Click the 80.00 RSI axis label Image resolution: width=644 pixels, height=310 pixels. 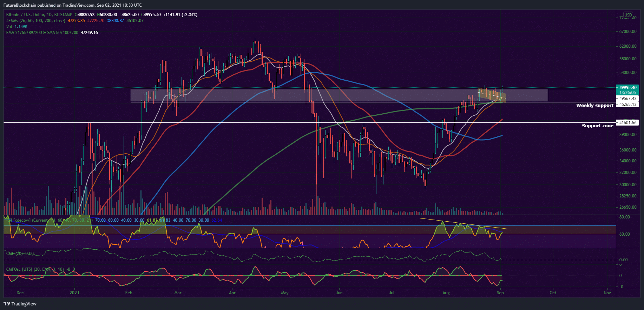(x=624, y=217)
